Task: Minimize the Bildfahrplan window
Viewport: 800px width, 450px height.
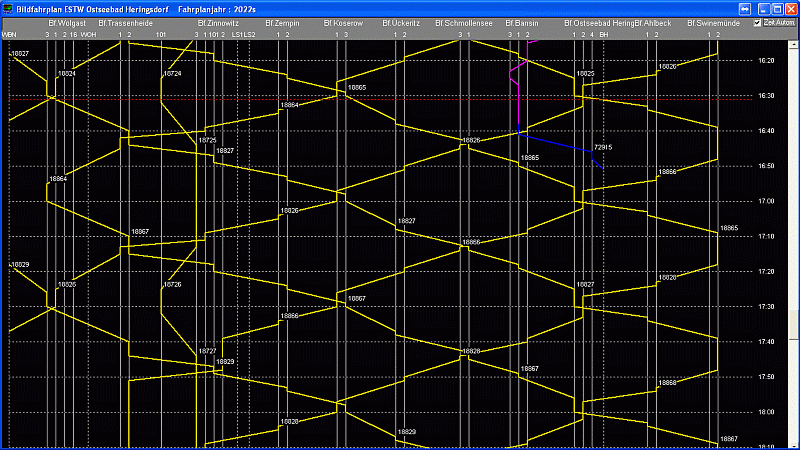Action: tap(764, 9)
